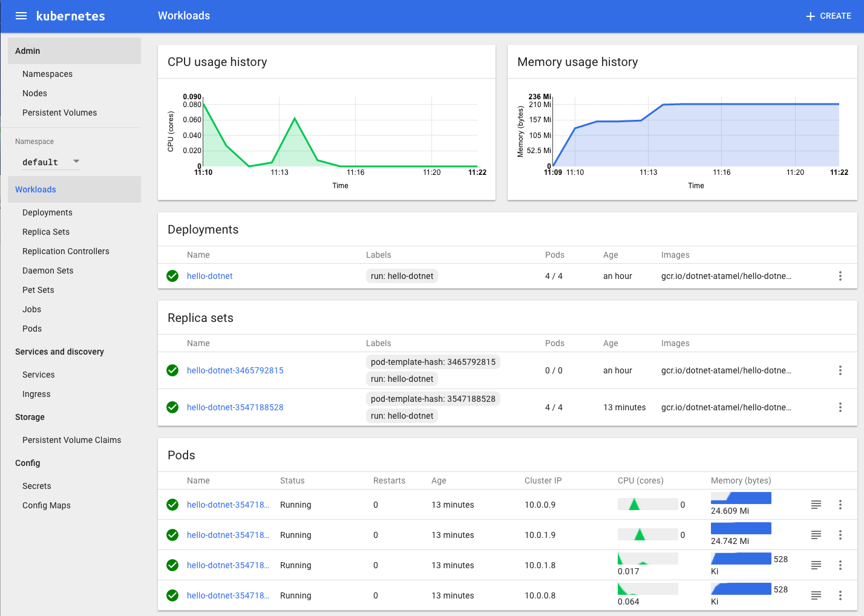Open the hamburger navigation menu

(21, 16)
